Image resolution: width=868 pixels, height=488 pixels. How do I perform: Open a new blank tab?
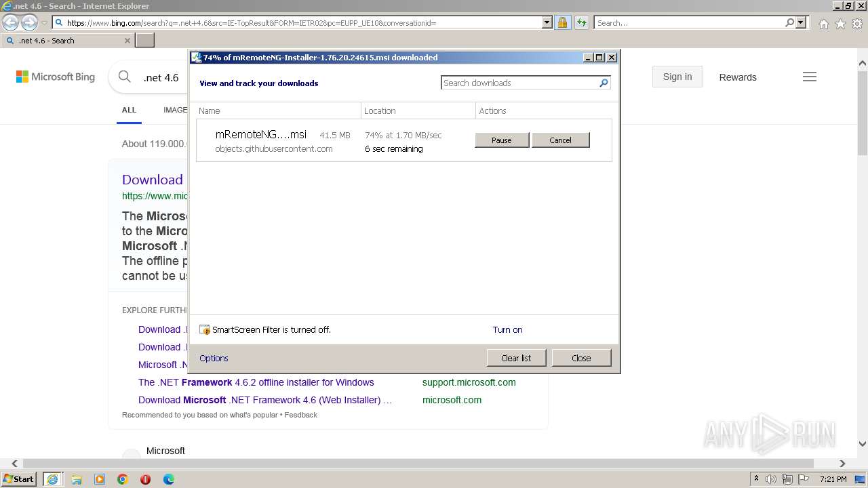[x=145, y=41]
